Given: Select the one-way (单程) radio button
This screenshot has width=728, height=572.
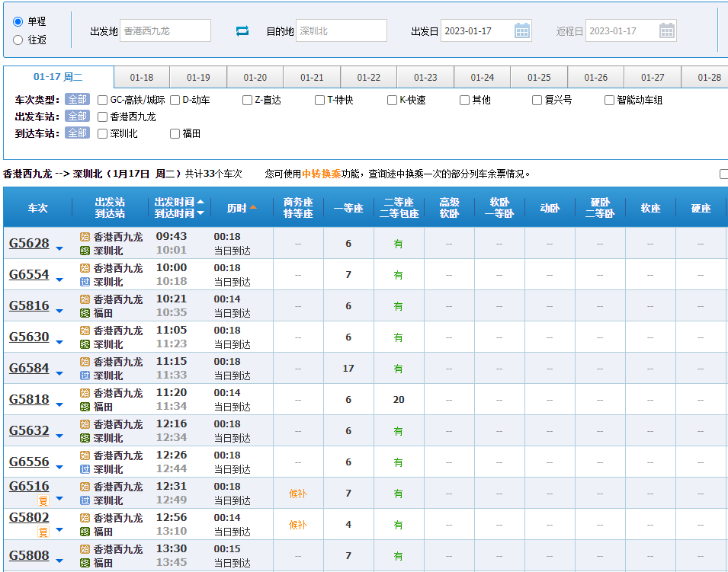Looking at the screenshot, I should pyautogui.click(x=18, y=21).
